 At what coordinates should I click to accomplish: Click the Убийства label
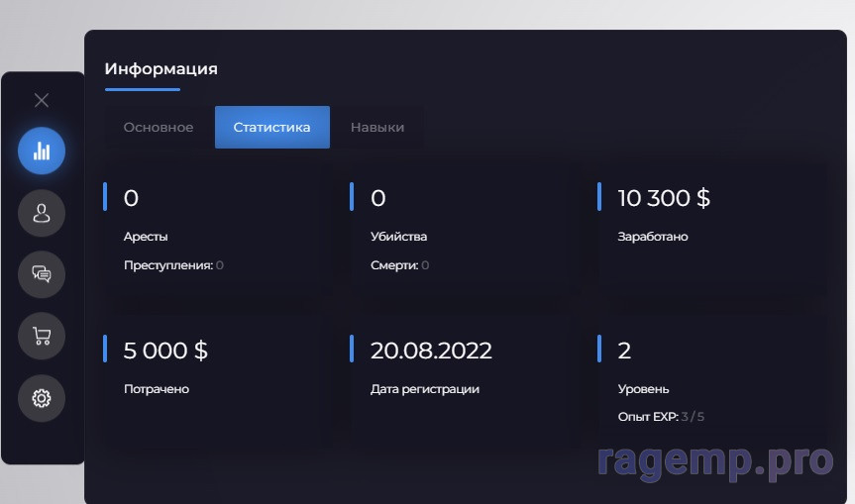pyautogui.click(x=398, y=237)
